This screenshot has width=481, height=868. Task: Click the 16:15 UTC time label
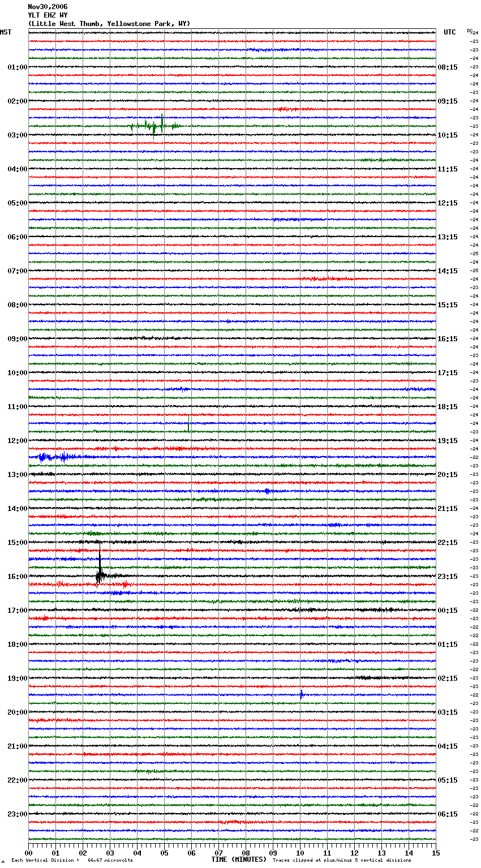448,339
